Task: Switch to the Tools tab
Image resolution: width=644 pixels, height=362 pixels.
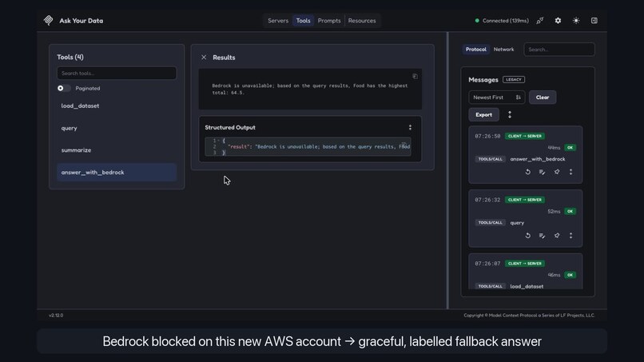Action: 303,21
